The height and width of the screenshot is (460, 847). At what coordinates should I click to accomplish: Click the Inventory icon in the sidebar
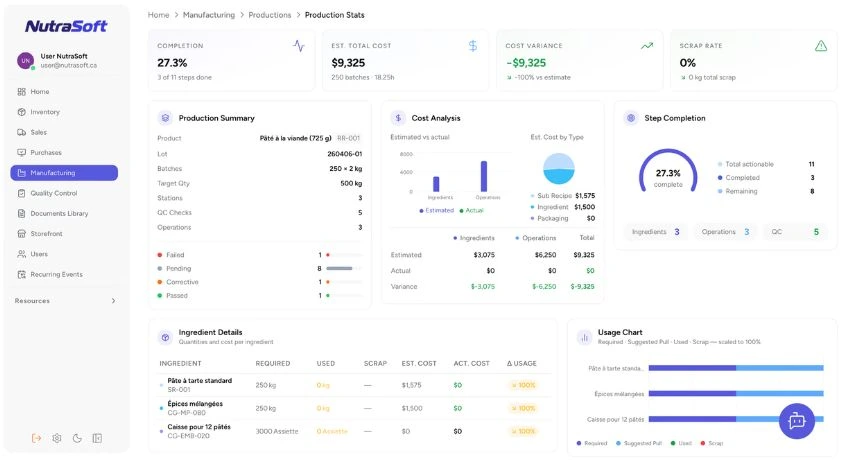[22, 112]
